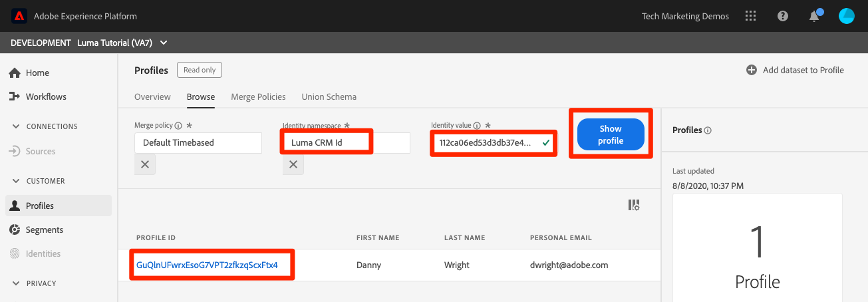Switch to the Overview tab
Screen dimensions: 868x302
[152, 96]
